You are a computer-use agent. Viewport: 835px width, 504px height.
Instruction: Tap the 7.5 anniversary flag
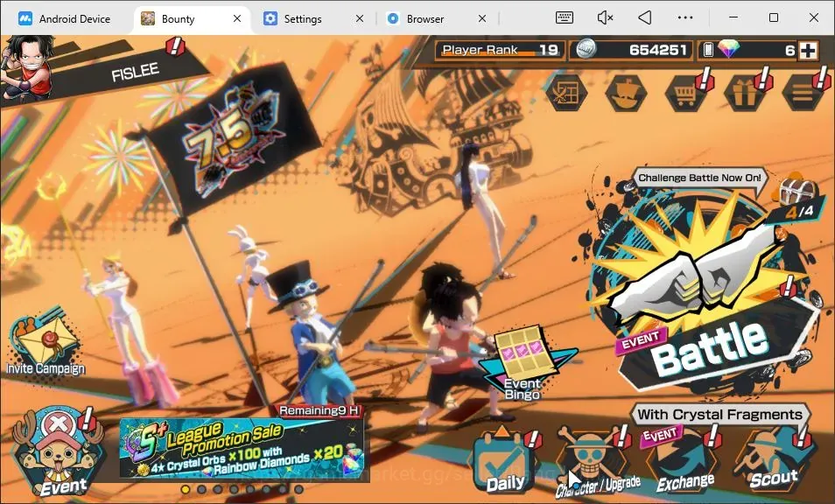232,138
